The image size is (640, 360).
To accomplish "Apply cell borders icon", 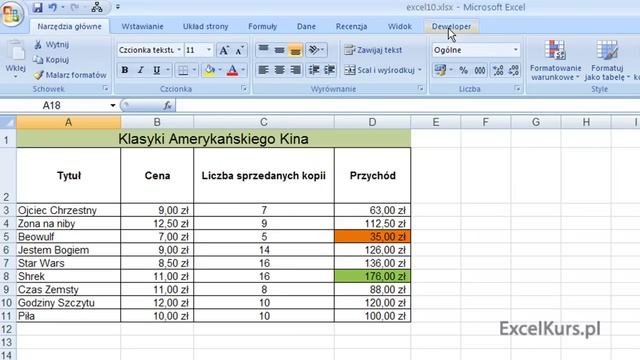I will pos(183,70).
